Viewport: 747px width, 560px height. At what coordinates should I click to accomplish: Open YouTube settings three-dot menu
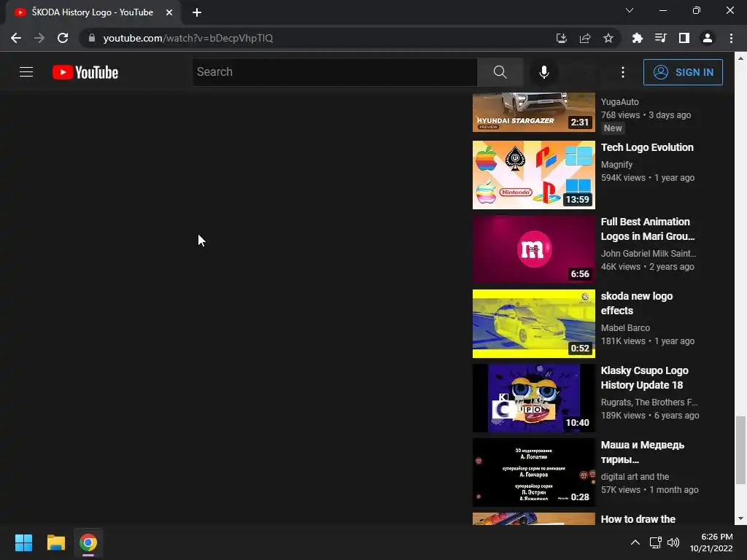coord(623,72)
